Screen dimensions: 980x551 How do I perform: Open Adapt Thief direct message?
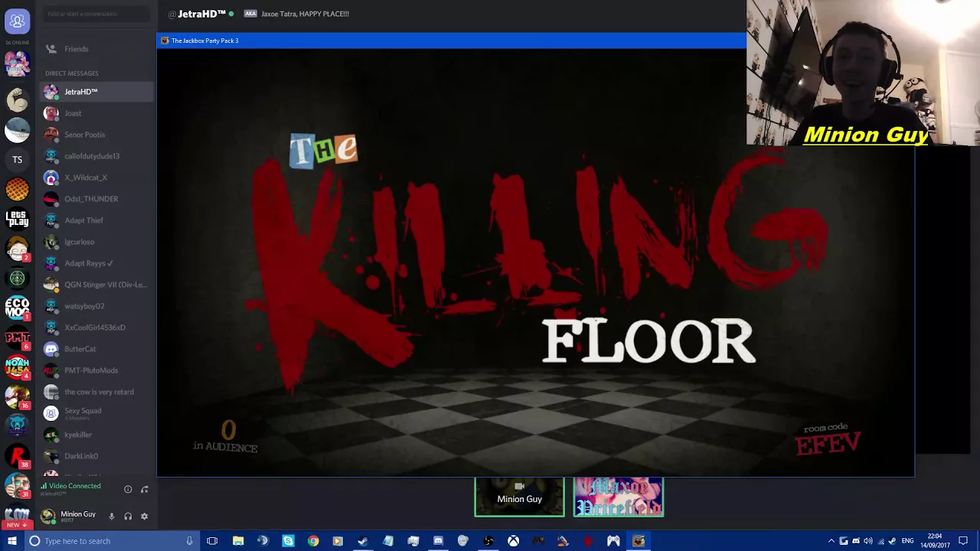(x=96, y=220)
